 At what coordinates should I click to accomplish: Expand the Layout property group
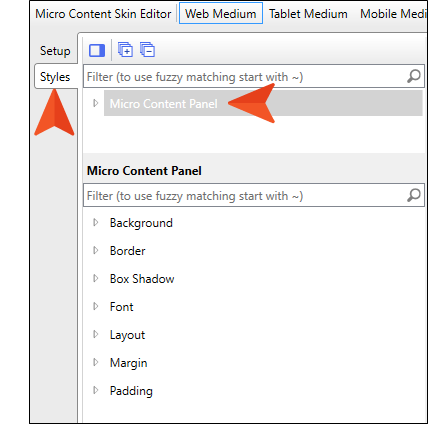pyautogui.click(x=96, y=335)
